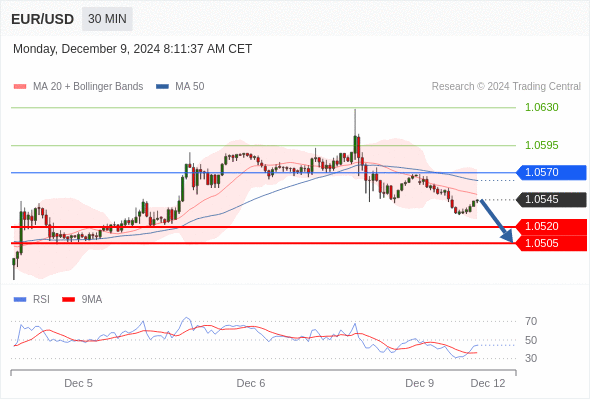590x400 pixels.
Task: Click the Research © 2024 Trading Central credit
Action: 506,87
